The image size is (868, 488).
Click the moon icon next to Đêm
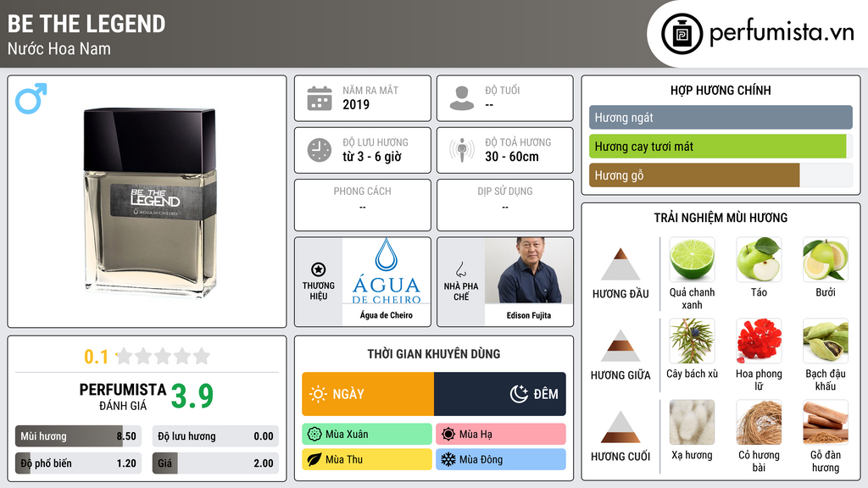519,394
